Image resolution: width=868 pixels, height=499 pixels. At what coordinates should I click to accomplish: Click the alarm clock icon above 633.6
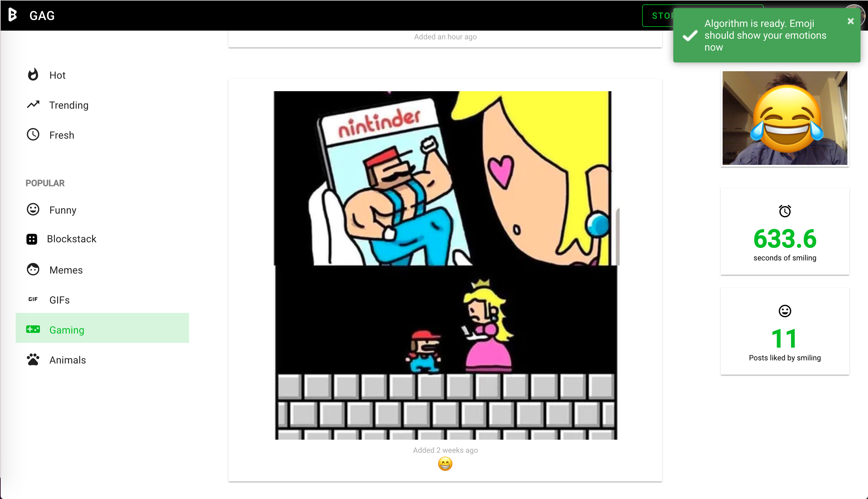click(785, 211)
